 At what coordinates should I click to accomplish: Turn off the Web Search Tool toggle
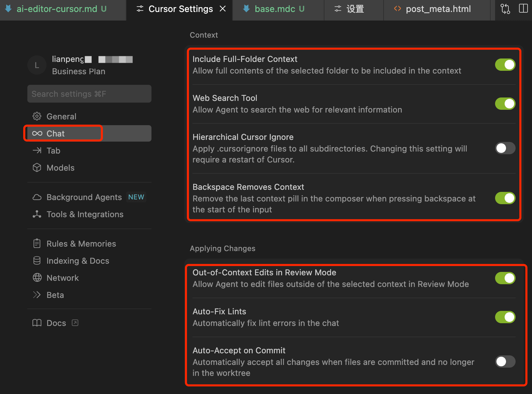pos(505,104)
